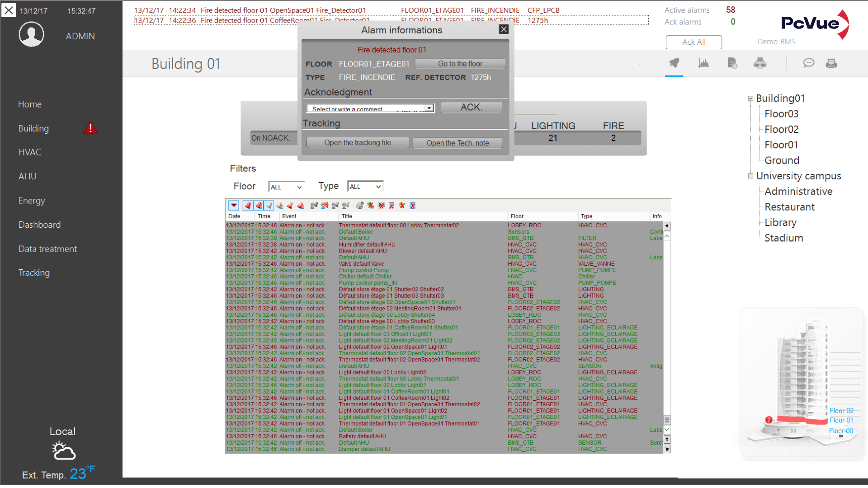Collapse the Building01 tree node
Screen dimensions: 868x488
(750, 99)
